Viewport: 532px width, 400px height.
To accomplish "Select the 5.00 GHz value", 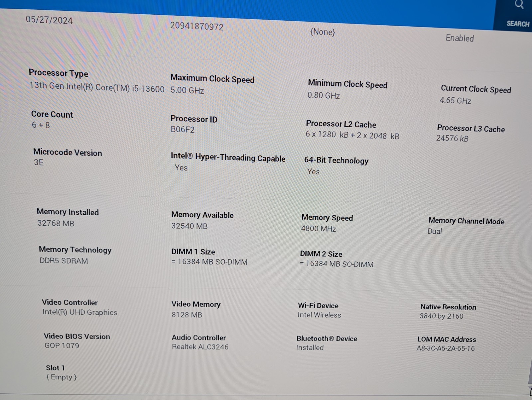I will [187, 90].
